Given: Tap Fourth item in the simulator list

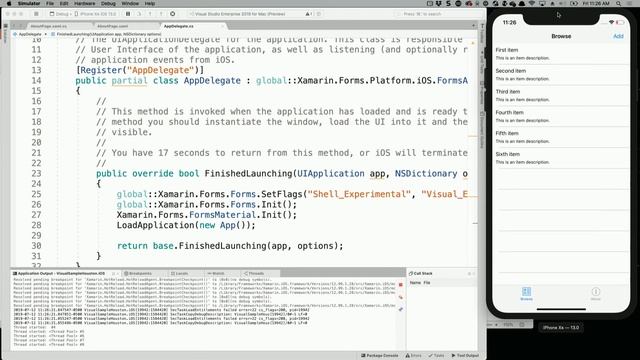Looking at the screenshot, I should coord(561,116).
